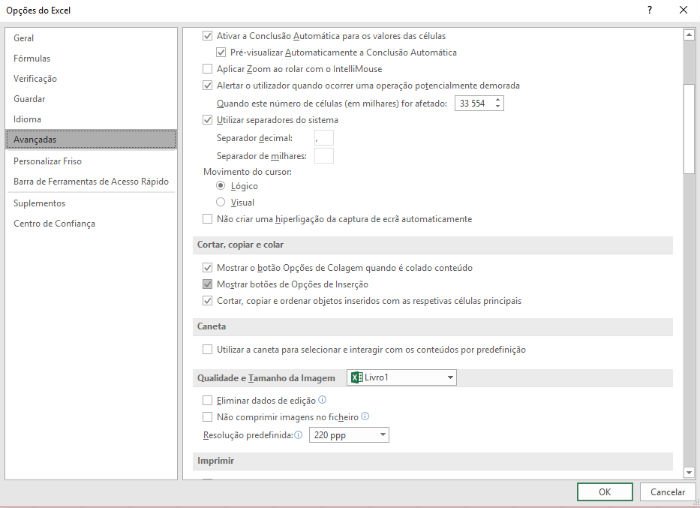Image resolution: width=700 pixels, height=508 pixels.
Task: Open the Idioma category
Action: click(x=91, y=119)
